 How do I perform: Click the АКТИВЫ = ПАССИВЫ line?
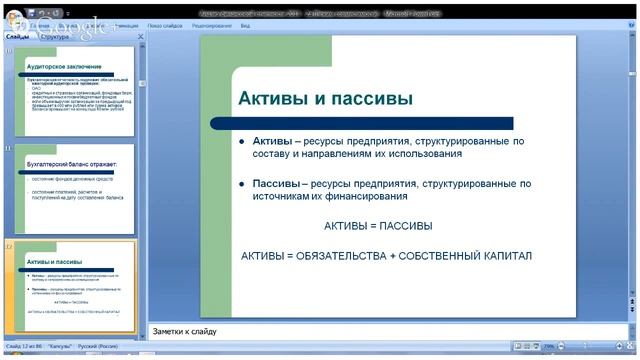point(378,226)
